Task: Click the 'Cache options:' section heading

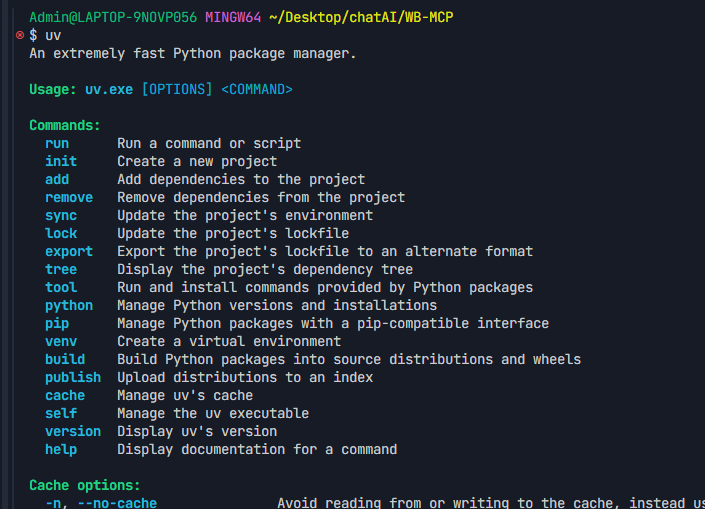Action: click(x=85, y=486)
